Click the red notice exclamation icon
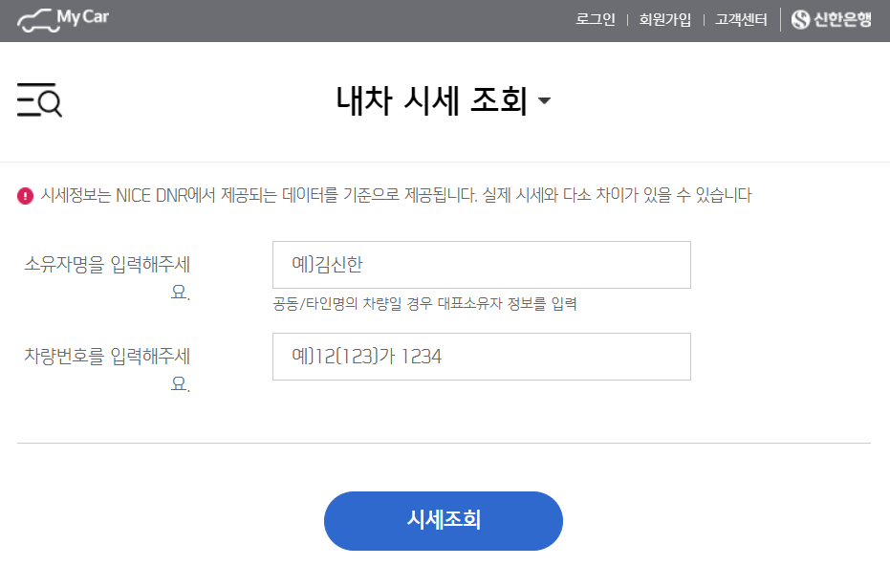 (x=26, y=196)
